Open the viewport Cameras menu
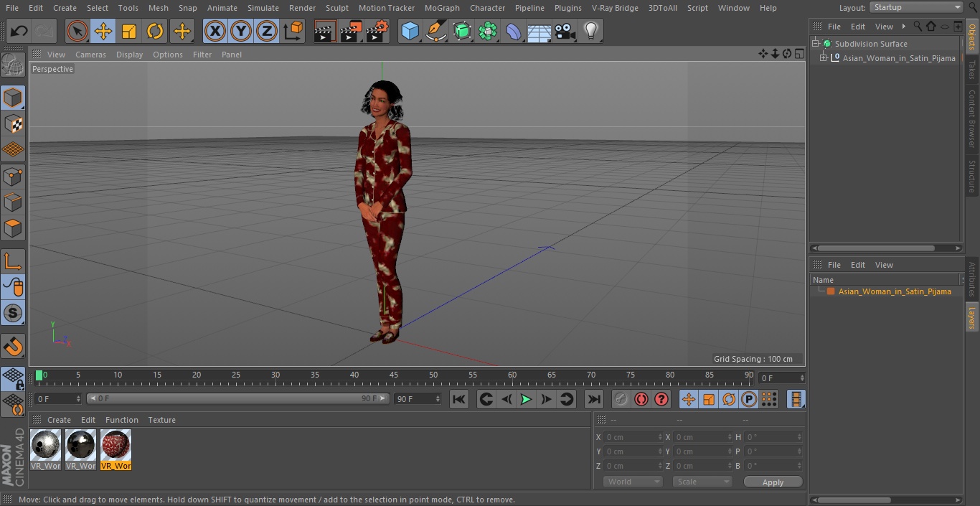980x506 pixels. tap(90, 55)
